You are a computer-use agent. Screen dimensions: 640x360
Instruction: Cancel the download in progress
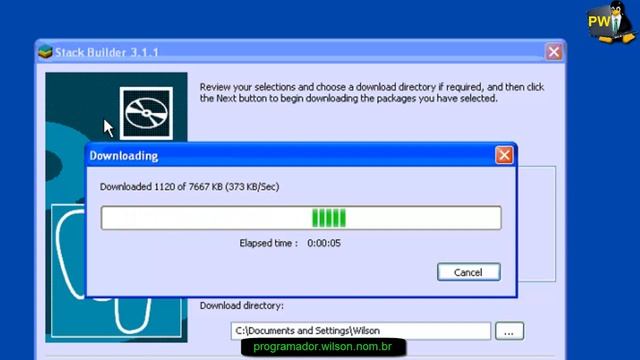pyautogui.click(x=469, y=272)
